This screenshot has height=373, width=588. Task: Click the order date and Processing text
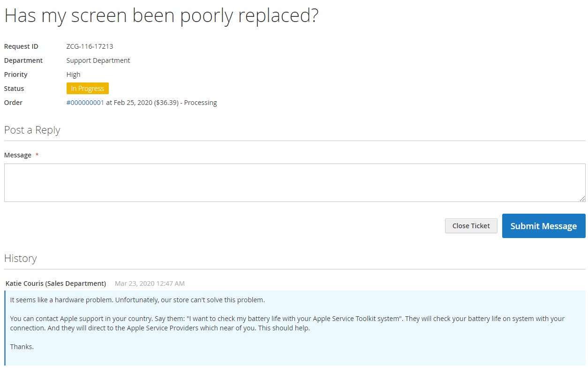coord(161,103)
